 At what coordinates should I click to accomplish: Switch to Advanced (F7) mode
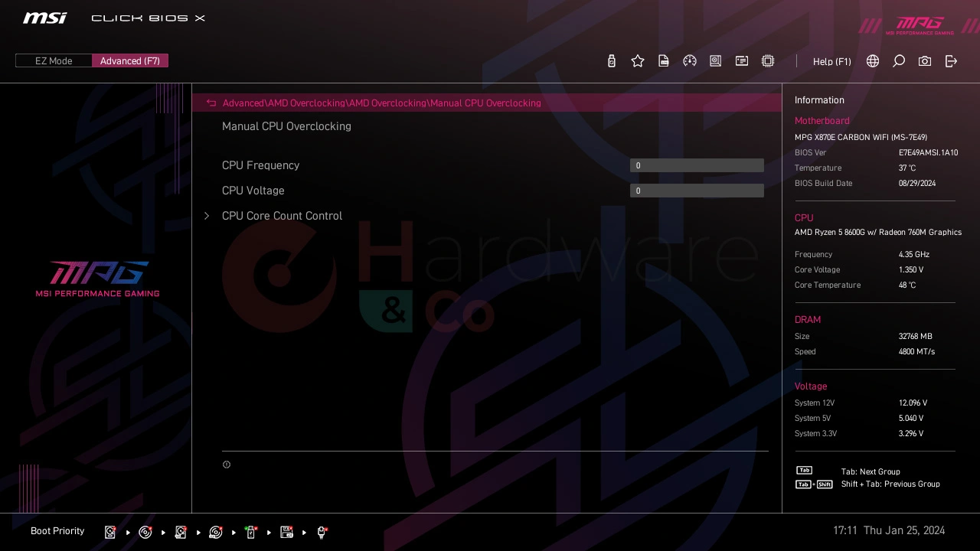pos(130,61)
